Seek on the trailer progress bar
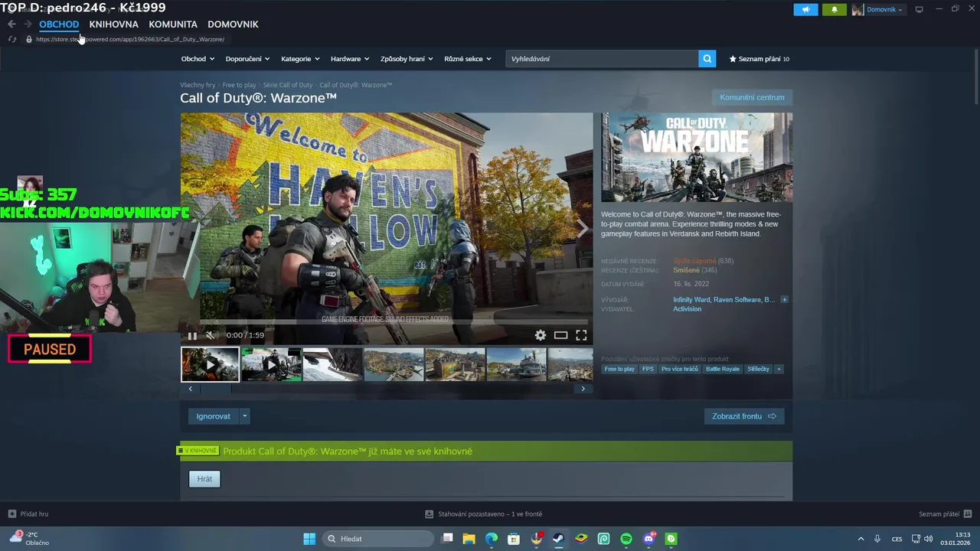The width and height of the screenshot is (980, 551). (x=387, y=322)
